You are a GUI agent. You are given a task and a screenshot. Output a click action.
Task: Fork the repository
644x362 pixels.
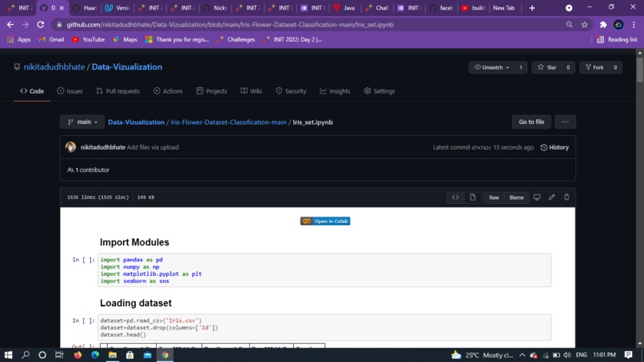tap(594, 67)
